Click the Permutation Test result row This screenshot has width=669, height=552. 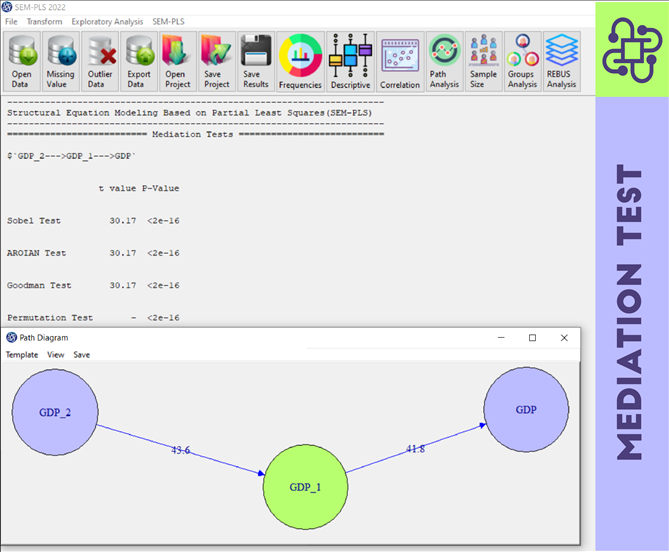pyautogui.click(x=93, y=318)
